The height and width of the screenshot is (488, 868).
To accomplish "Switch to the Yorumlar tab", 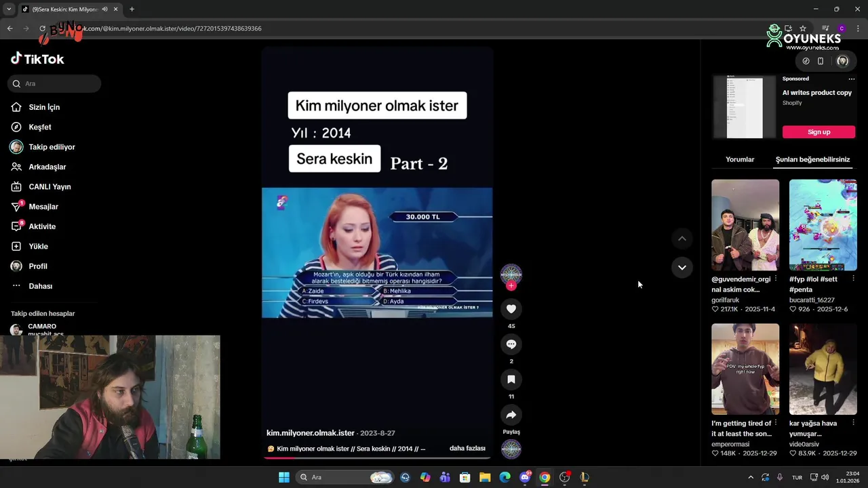I will (x=740, y=159).
